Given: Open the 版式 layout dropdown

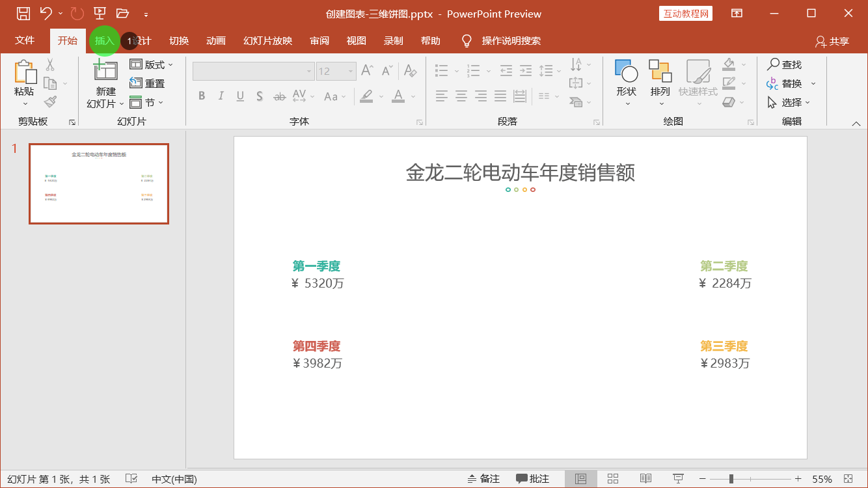Looking at the screenshot, I should 152,64.
